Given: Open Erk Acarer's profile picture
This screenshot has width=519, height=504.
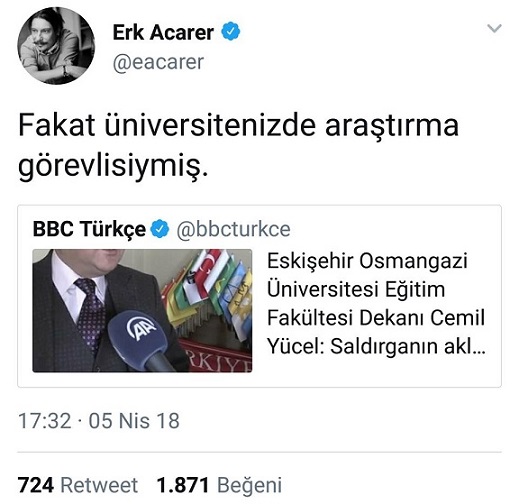Looking at the screenshot, I should click(56, 46).
